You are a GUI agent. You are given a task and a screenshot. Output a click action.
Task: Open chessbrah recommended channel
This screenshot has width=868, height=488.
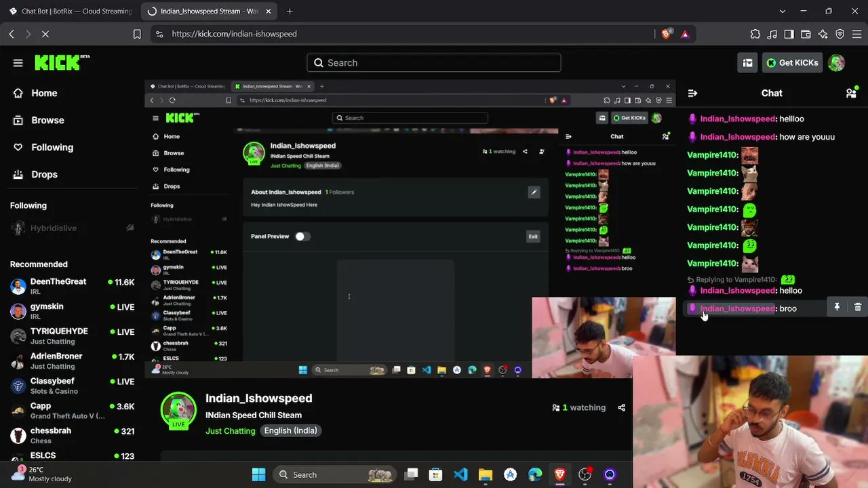[x=73, y=435]
